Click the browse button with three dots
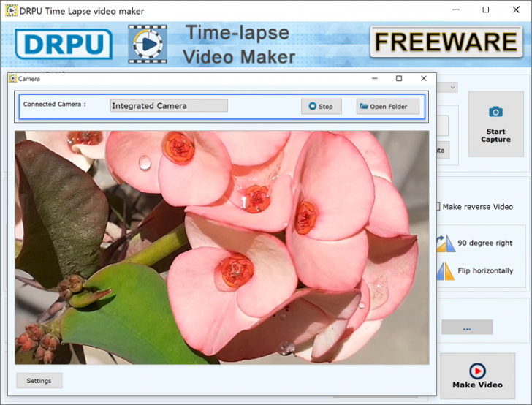The image size is (532, 405). 467,328
